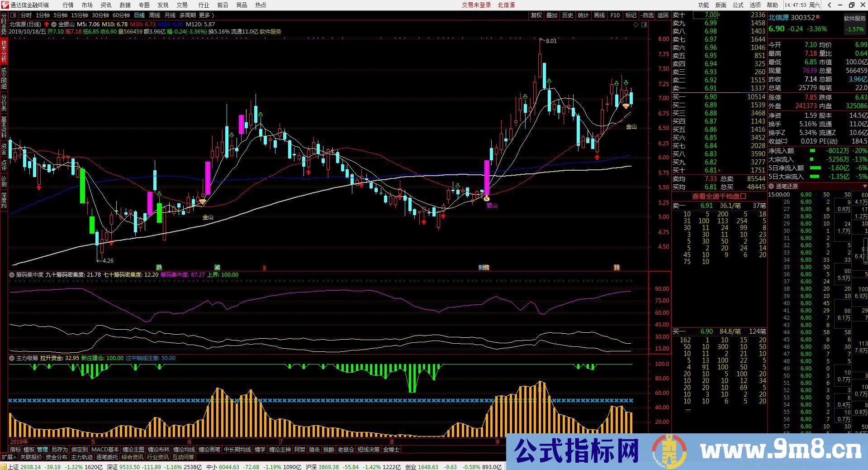Toggle the side panel icon beside the diamond
Image resolution: width=868 pixels, height=470 pixels.
click(x=644, y=24)
